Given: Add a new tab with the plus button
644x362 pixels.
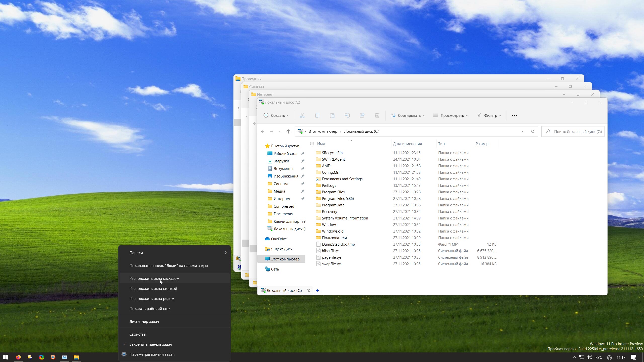Looking at the screenshot, I should tap(317, 291).
